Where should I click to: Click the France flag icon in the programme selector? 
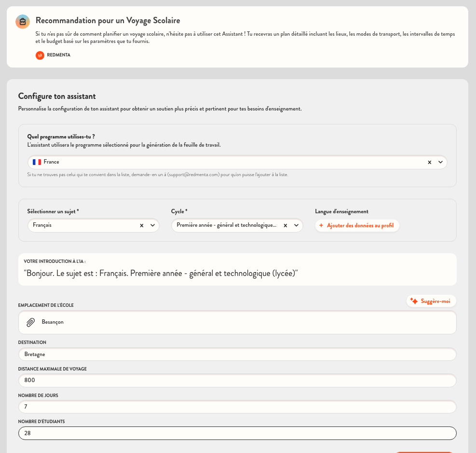pyautogui.click(x=37, y=162)
